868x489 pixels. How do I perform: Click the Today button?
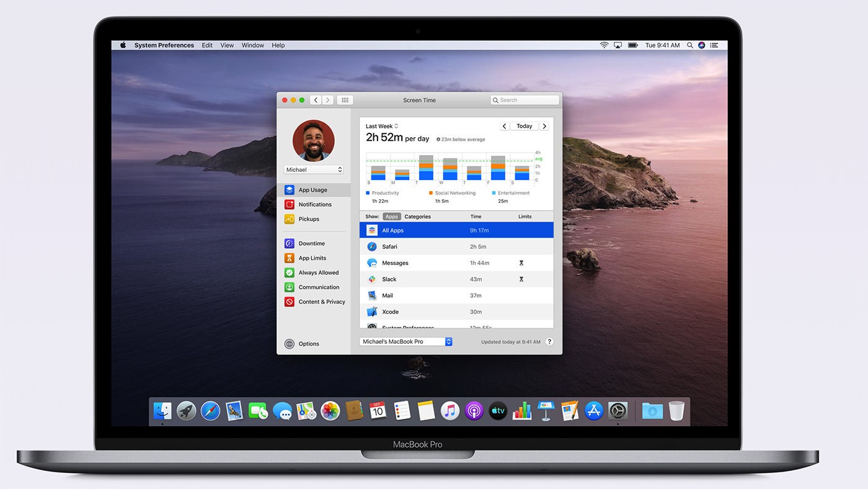tap(525, 126)
